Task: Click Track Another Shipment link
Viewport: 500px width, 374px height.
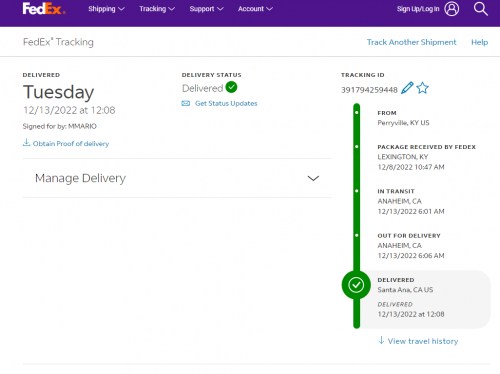Action: tap(411, 42)
